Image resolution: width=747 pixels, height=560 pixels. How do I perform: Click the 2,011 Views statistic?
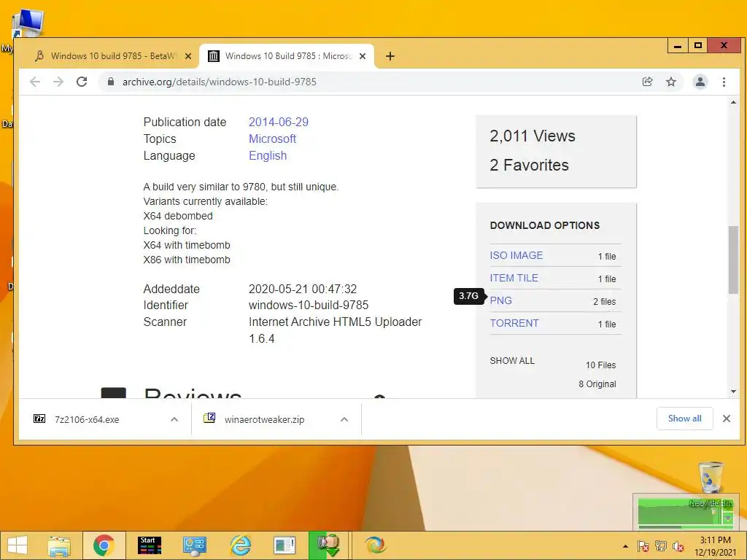[532, 136]
